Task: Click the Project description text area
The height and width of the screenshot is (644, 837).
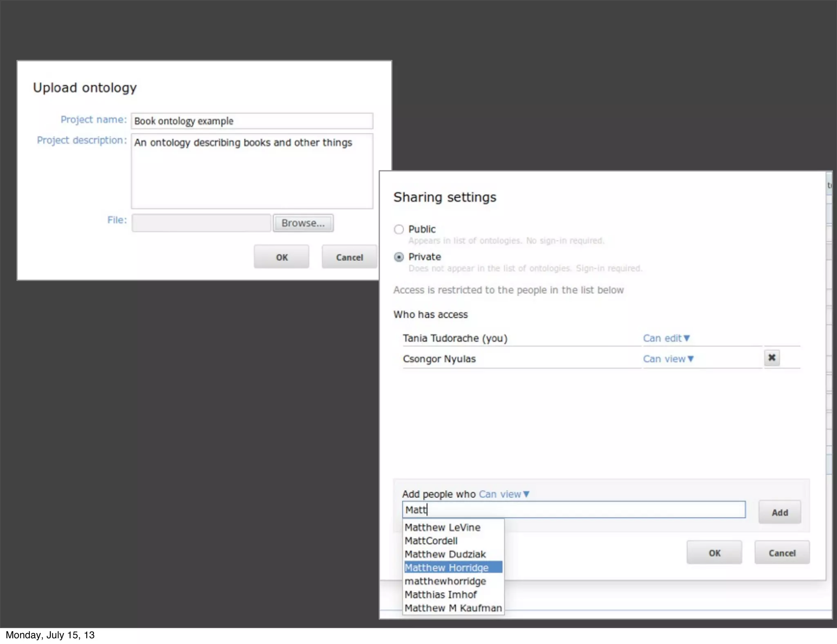Action: tap(252, 172)
